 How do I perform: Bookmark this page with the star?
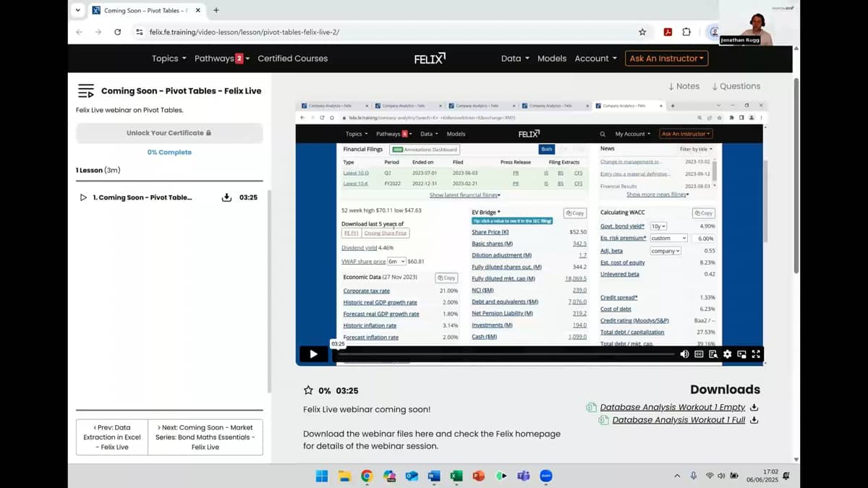(x=642, y=32)
